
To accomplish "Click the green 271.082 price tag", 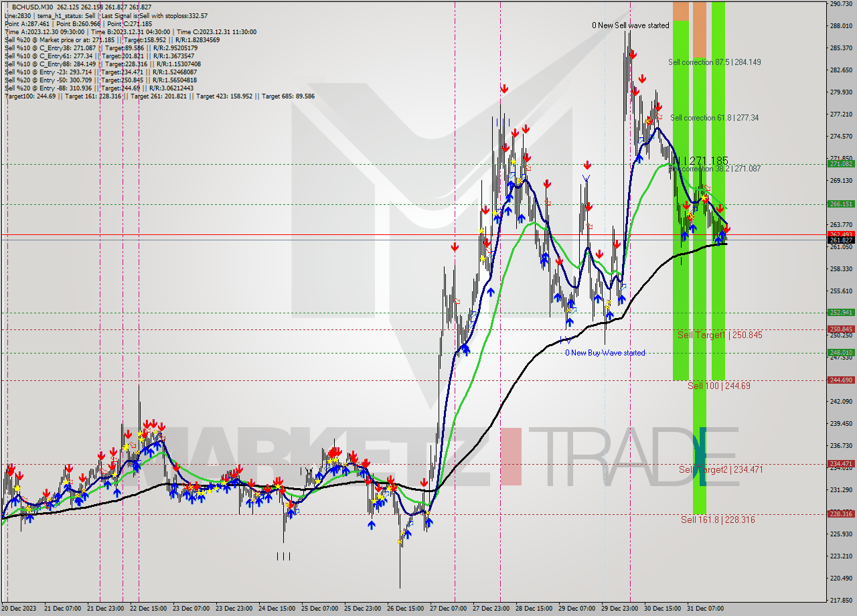I will pyautogui.click(x=841, y=163).
